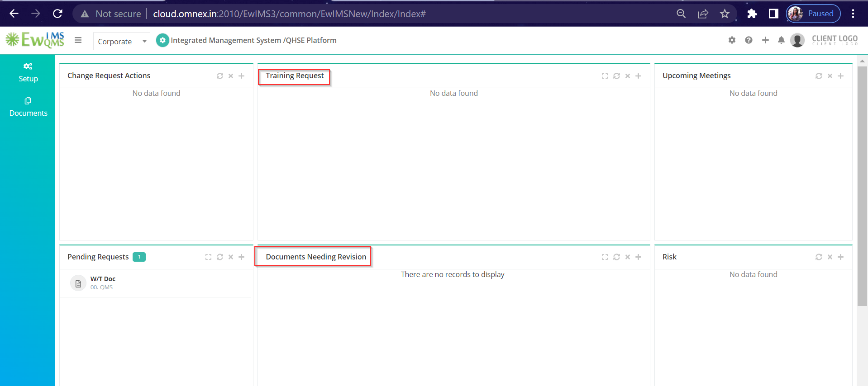Click the Pending Requests title
Viewport: 868px width, 386px height.
pos(98,257)
